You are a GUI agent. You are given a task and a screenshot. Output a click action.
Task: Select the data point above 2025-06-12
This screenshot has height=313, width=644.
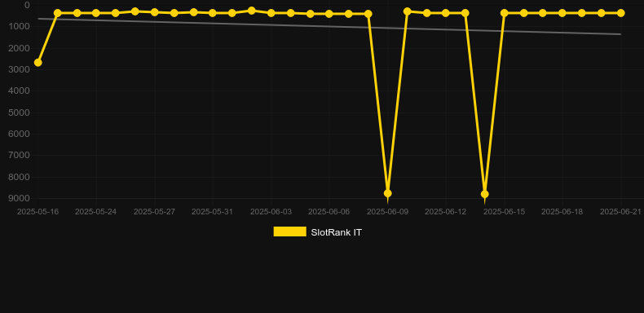coord(446,13)
